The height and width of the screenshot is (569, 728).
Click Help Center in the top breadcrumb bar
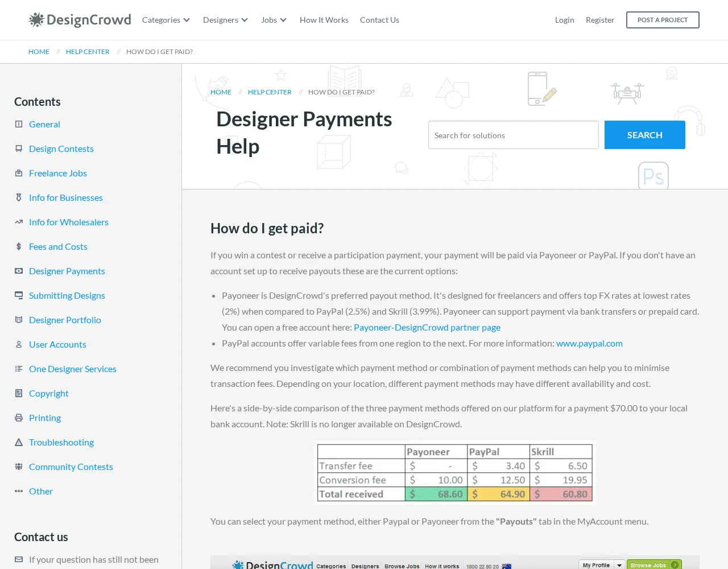[x=88, y=52]
